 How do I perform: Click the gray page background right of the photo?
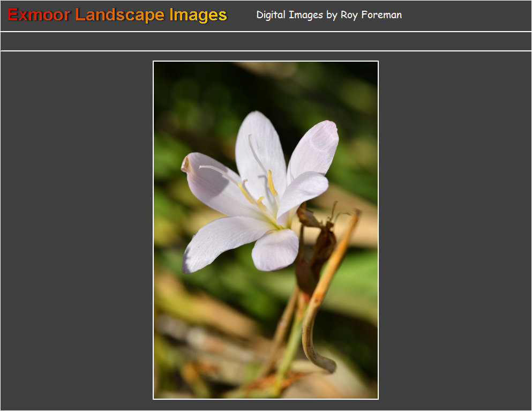(455, 230)
